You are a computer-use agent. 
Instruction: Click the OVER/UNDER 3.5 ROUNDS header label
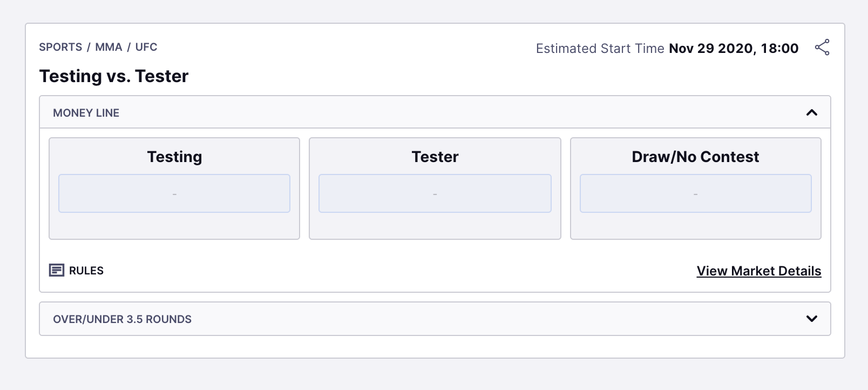click(122, 319)
